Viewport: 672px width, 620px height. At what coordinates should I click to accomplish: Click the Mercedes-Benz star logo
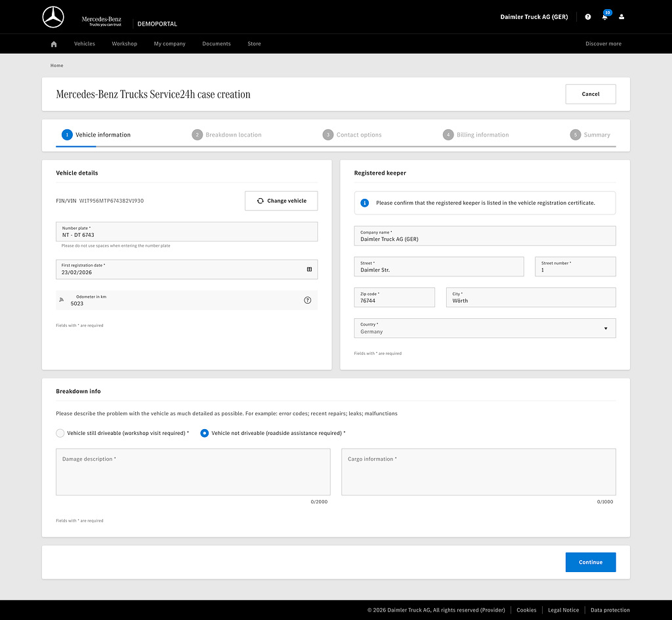click(53, 17)
